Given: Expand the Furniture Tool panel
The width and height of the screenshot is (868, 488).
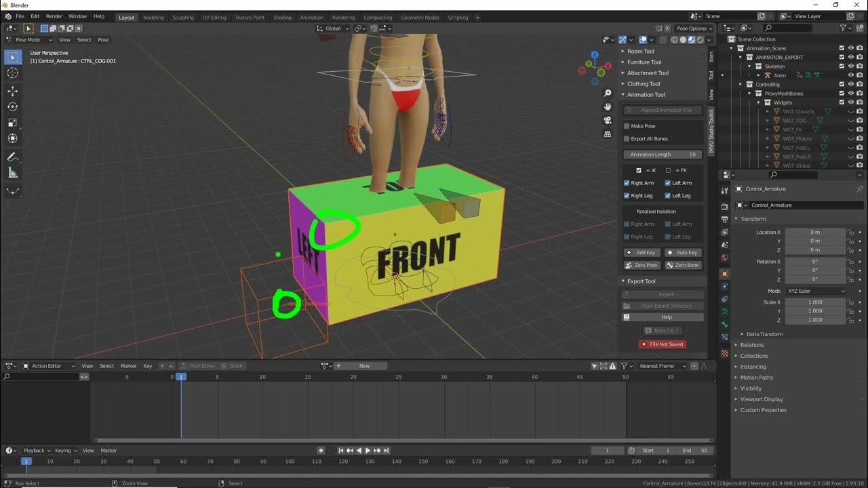Looking at the screenshot, I should pyautogui.click(x=644, y=62).
